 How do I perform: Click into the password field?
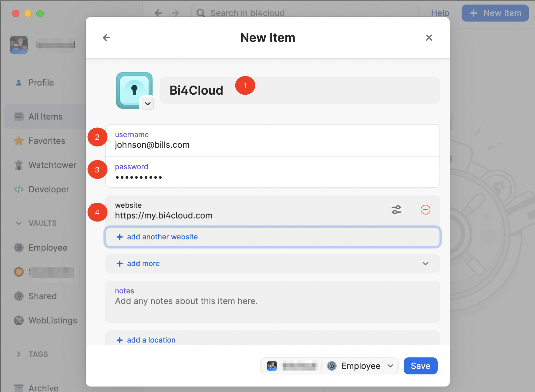[272, 172]
